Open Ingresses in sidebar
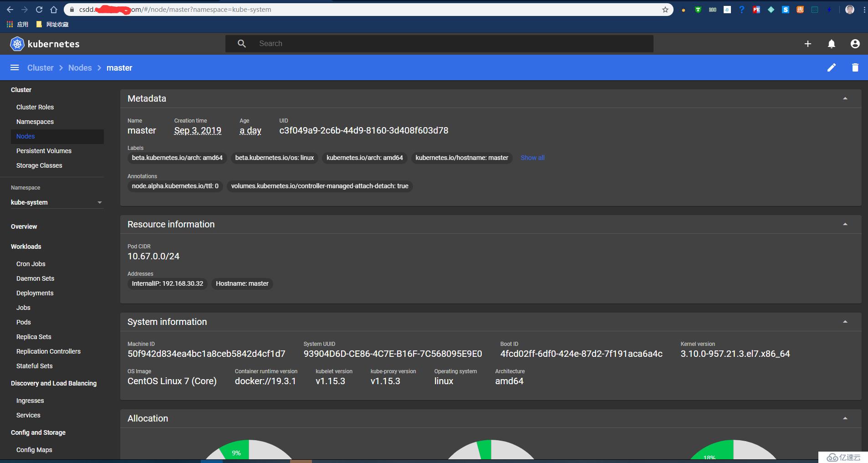Screen dimensions: 868x463 click(x=30, y=401)
